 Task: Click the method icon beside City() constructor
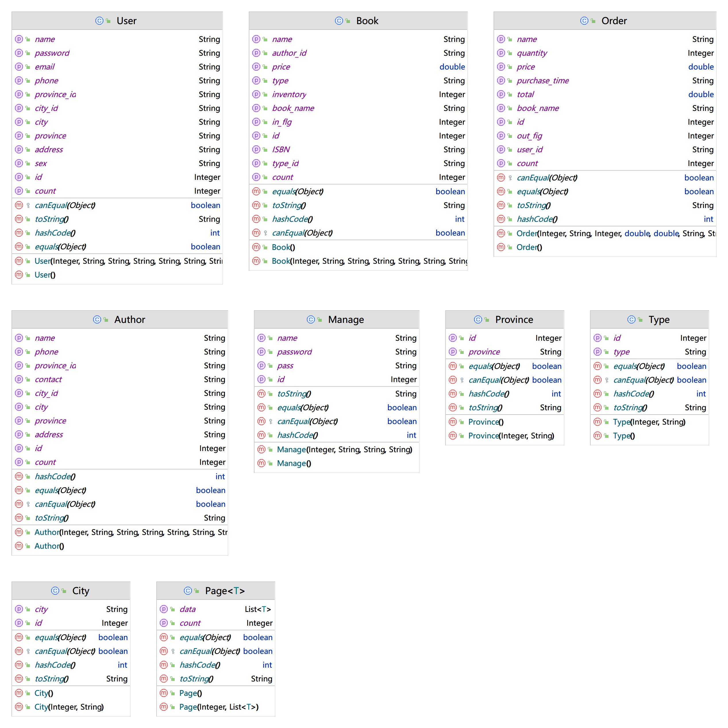click(19, 693)
